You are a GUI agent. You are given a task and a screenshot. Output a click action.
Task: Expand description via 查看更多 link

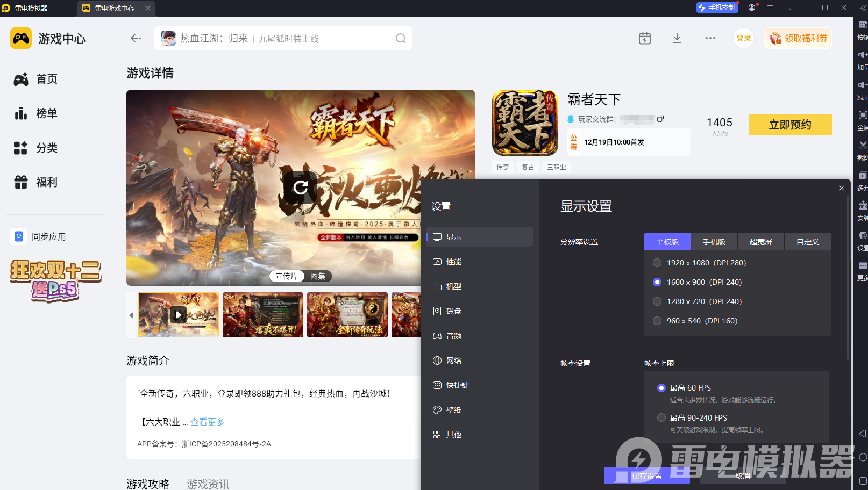point(208,422)
